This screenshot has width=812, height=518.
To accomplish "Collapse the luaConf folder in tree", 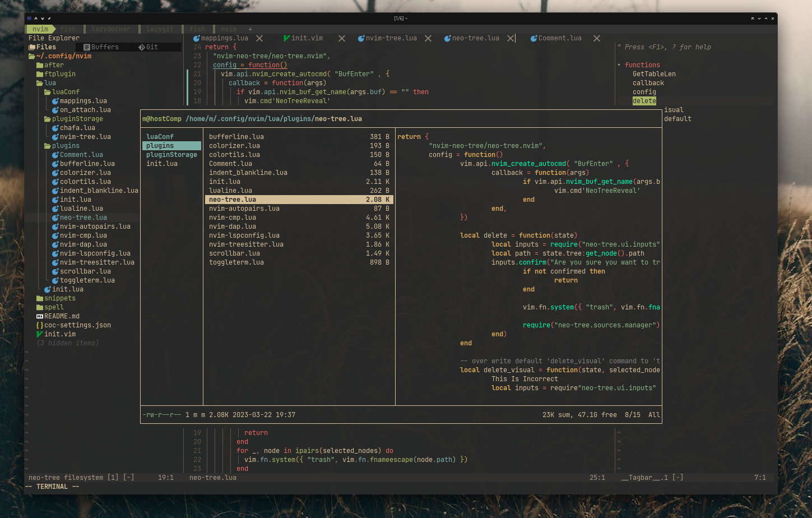I will 62,92.
